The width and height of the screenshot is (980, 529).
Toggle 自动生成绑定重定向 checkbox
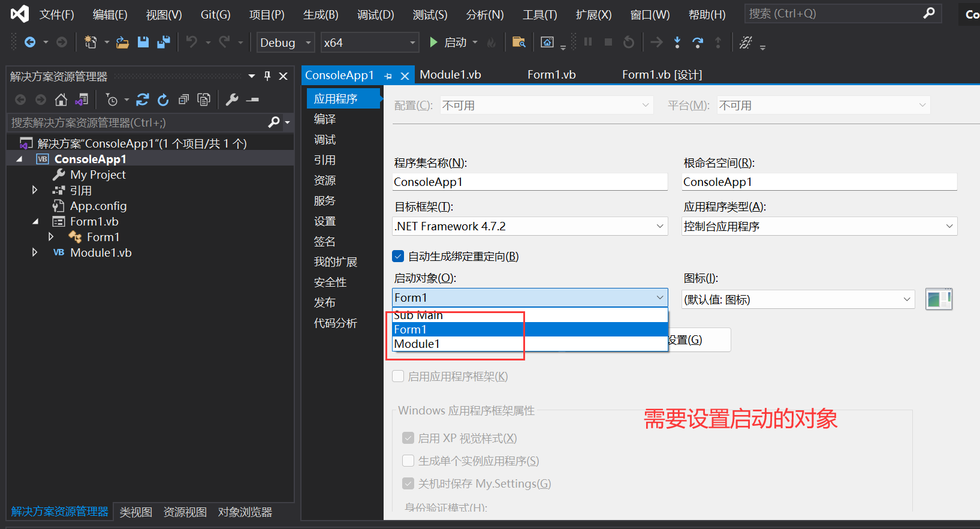pos(398,256)
